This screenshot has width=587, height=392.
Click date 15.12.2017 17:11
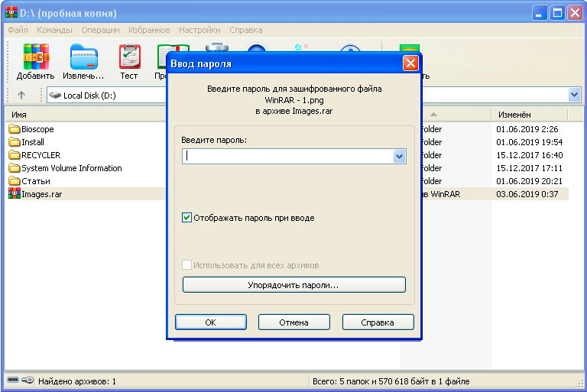(530, 168)
